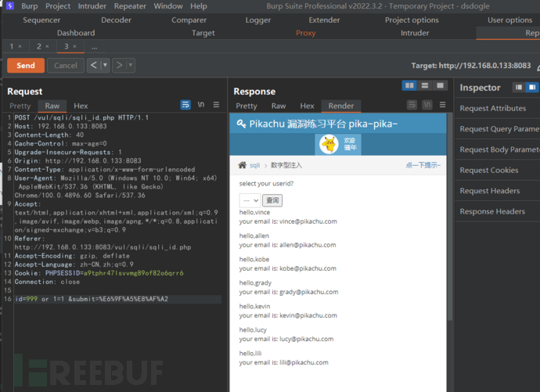Close Repeater tab 2
The height and width of the screenshot is (392, 540).
click(47, 46)
